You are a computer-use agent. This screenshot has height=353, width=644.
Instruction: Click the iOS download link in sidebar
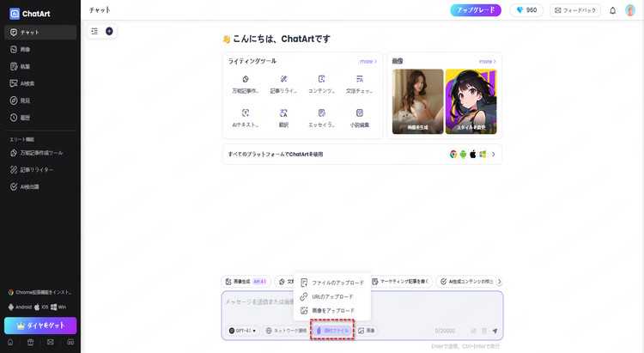41,307
